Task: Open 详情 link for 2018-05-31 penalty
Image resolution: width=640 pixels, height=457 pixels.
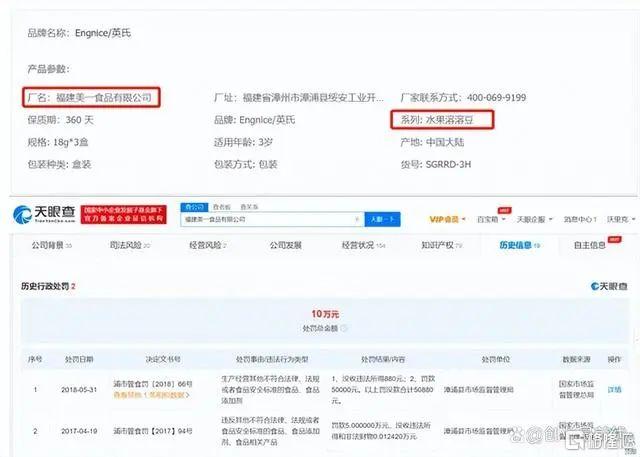Action: click(x=614, y=390)
